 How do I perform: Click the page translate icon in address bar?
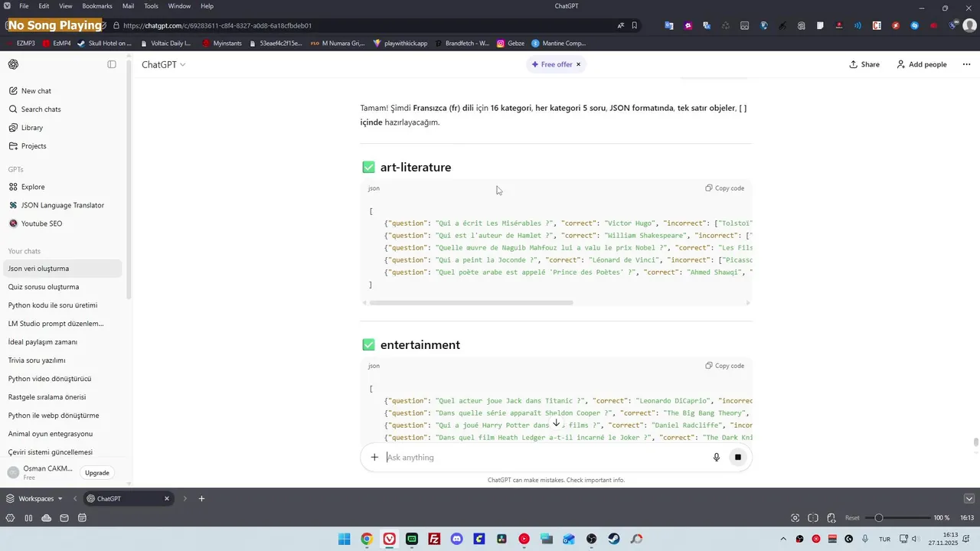coord(621,25)
